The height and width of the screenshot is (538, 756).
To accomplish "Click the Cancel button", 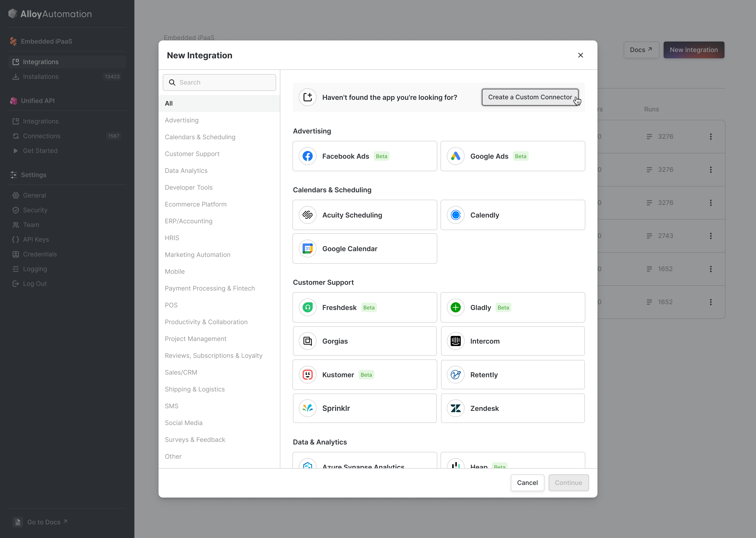I will tap(527, 483).
